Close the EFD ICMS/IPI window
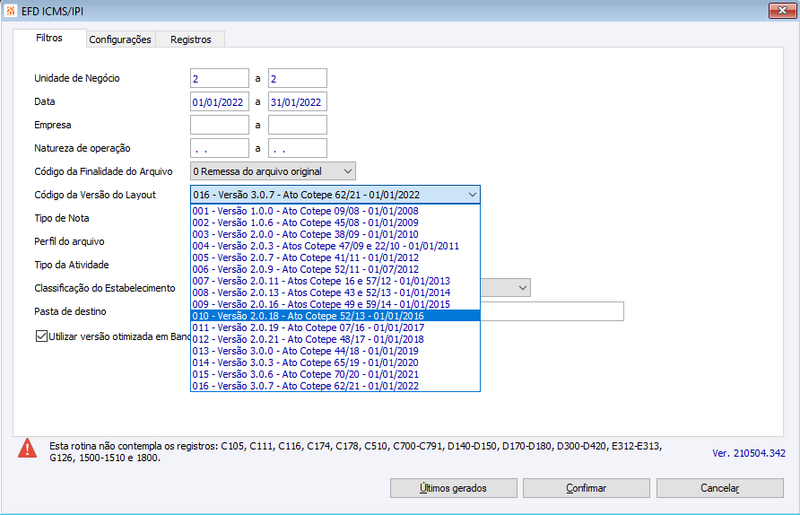The height and width of the screenshot is (515, 800). tap(782, 11)
